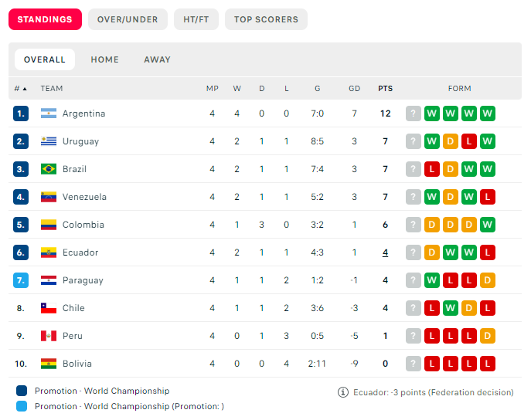The width and height of the screenshot is (531, 420).
Task: Click the info icon beside Ecuador deduction note
Action: click(343, 392)
